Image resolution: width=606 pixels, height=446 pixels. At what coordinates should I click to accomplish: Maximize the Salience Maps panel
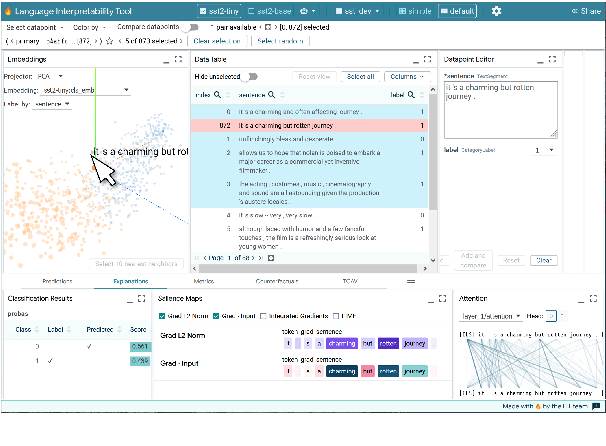(x=440, y=298)
